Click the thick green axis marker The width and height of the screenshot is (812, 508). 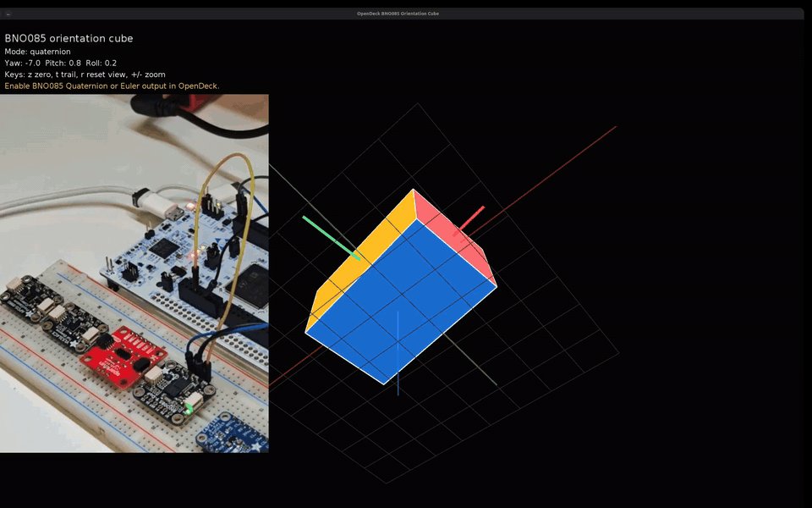(332, 238)
